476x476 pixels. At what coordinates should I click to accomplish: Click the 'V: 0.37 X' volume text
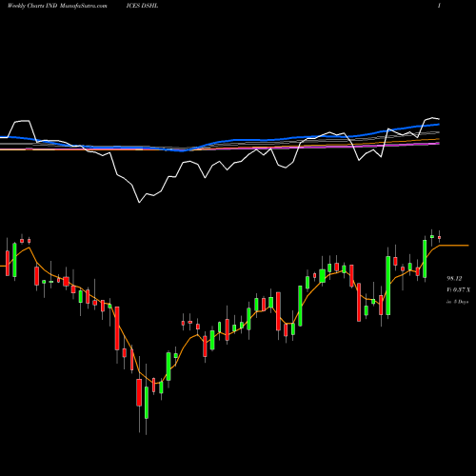tap(458, 290)
